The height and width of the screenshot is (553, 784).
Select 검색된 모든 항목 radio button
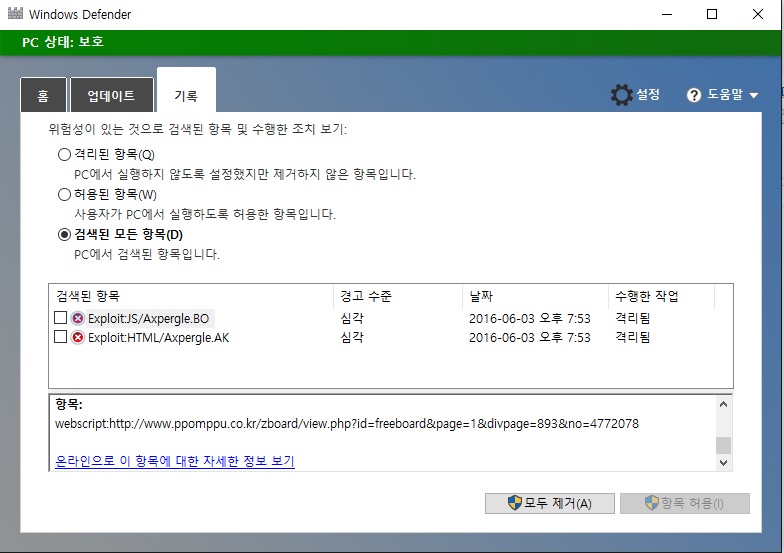pyautogui.click(x=65, y=235)
